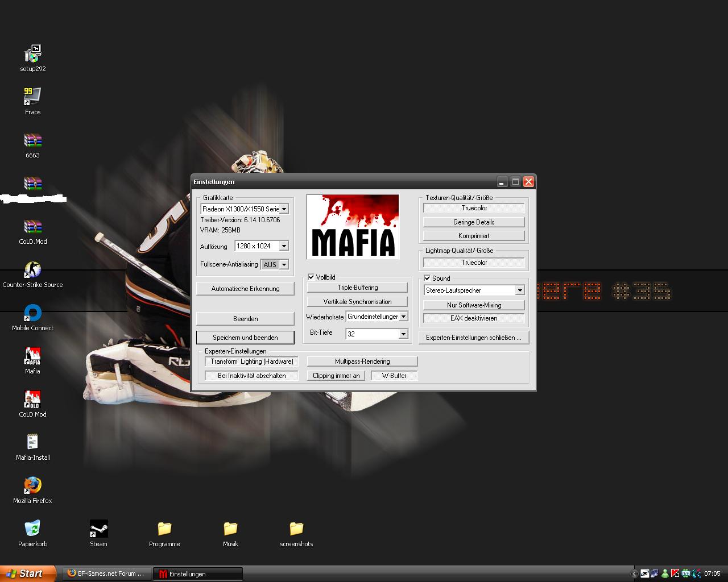
Task: Toggle Multipass-Rendering expert setting
Action: click(362, 361)
